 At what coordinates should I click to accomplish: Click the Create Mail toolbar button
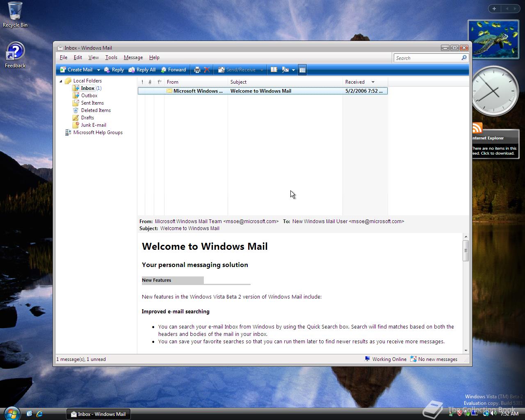tap(76, 70)
